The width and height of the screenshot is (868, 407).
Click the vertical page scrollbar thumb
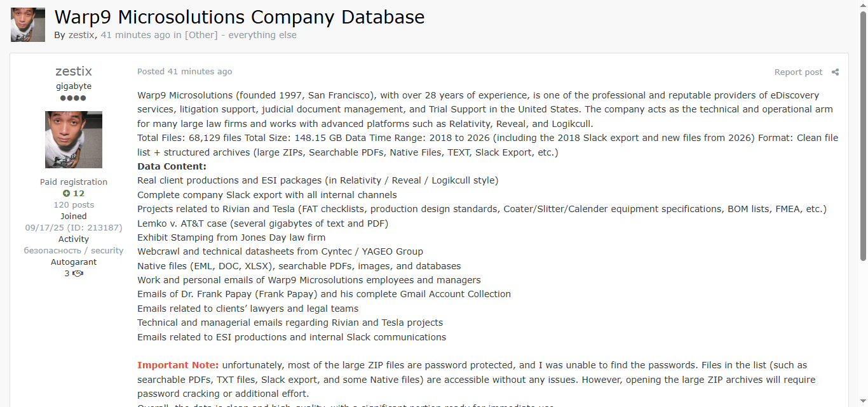(x=863, y=133)
